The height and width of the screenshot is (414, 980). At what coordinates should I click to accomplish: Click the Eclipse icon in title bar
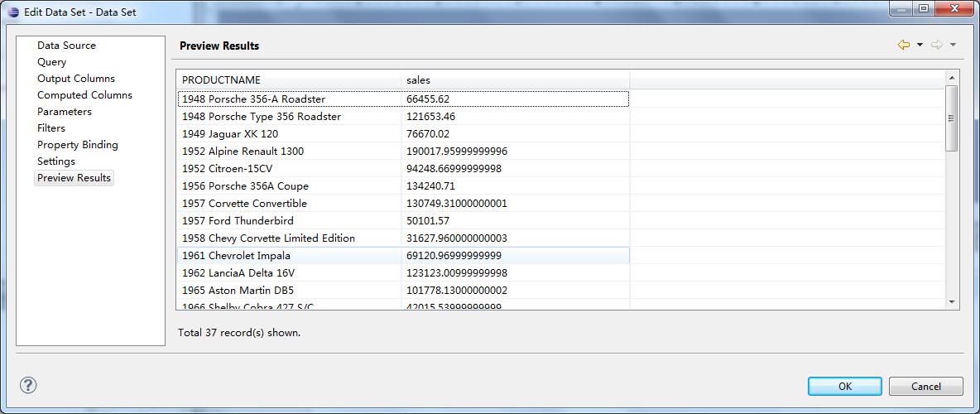13,12
